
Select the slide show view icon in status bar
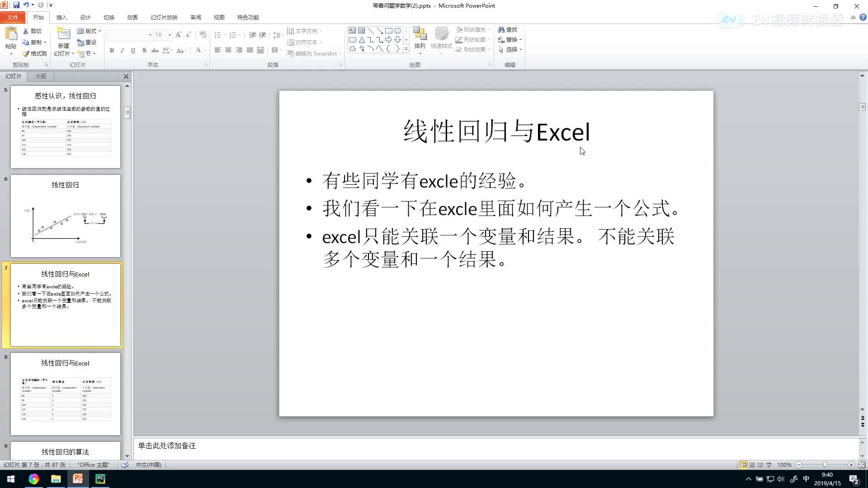[x=769, y=465]
